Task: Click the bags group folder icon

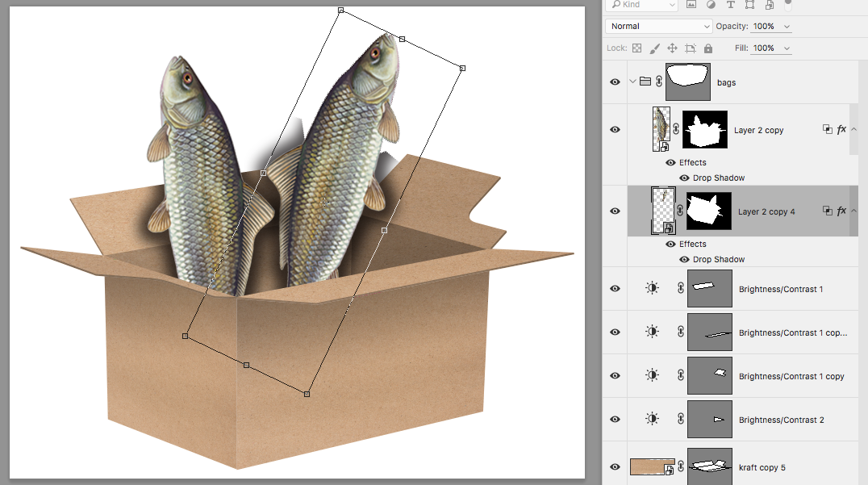Action: [645, 82]
